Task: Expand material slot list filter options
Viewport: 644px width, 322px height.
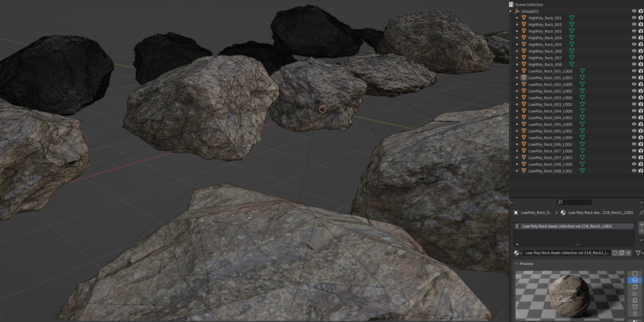Action: point(517,244)
